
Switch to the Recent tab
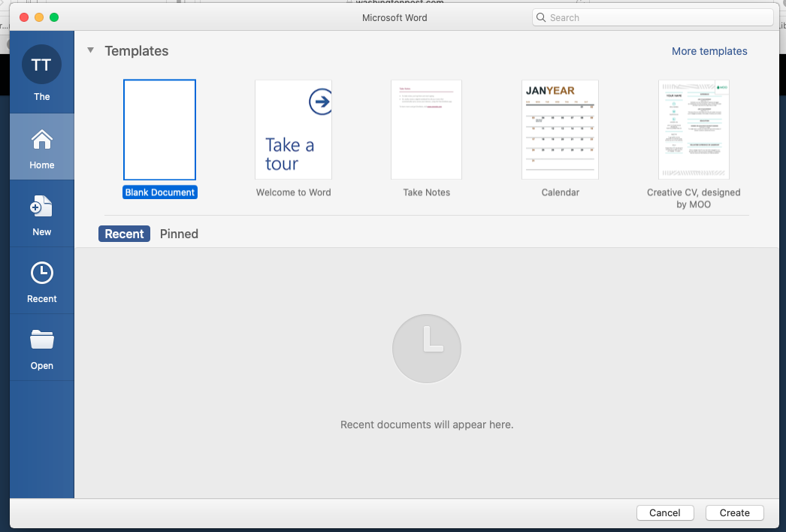click(x=124, y=234)
